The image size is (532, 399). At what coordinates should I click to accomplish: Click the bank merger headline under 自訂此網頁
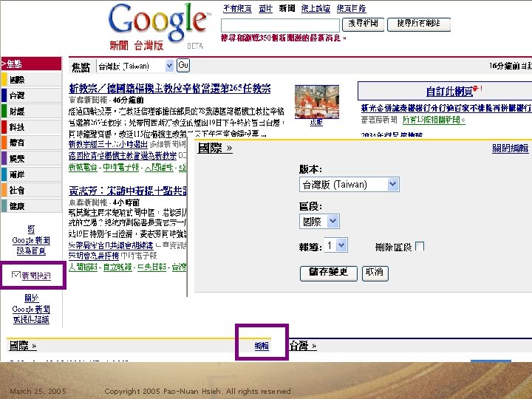[446, 108]
